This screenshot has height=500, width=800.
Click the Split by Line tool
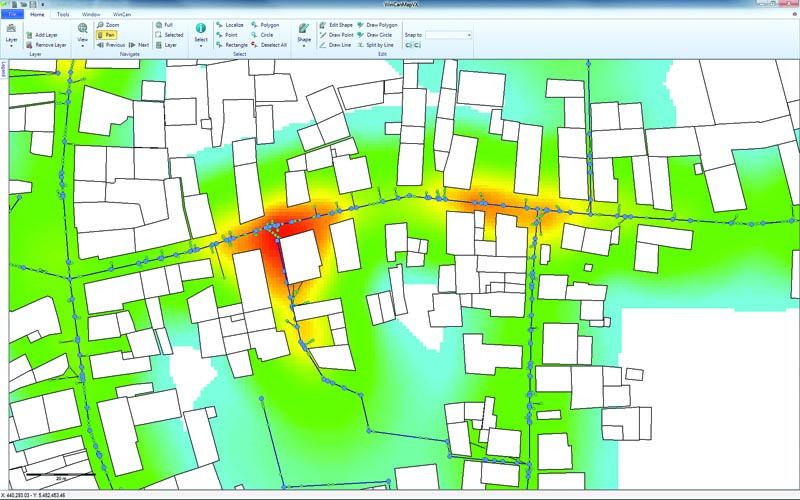click(380, 45)
